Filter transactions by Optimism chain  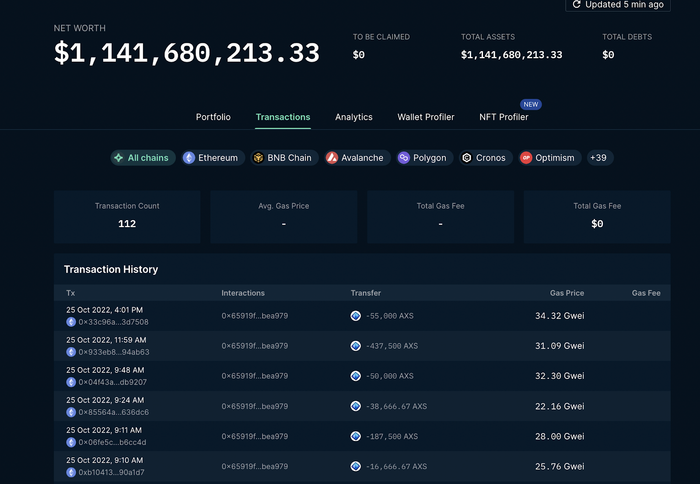pyautogui.click(x=550, y=158)
